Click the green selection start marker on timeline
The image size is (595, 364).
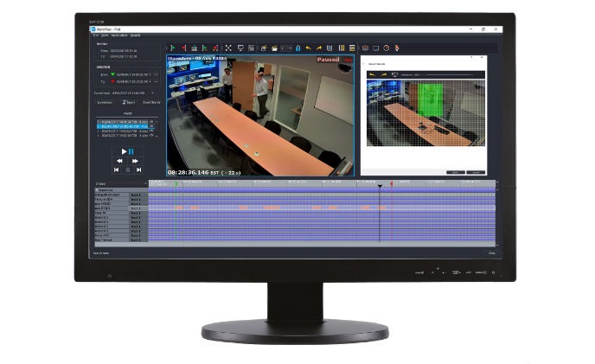(176, 183)
